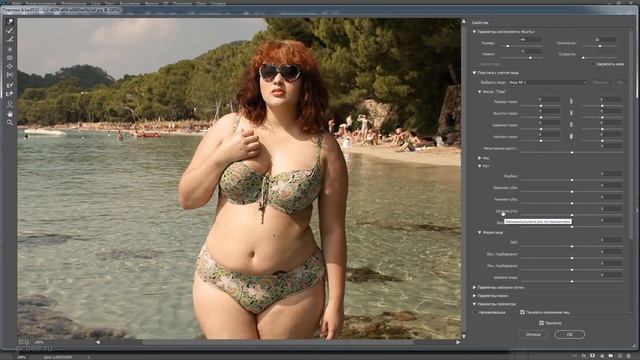Screen dimensions: 640x360
Task: Click the horizontal scroll-right arrow
Action: pyautogui.click(x=458, y=342)
